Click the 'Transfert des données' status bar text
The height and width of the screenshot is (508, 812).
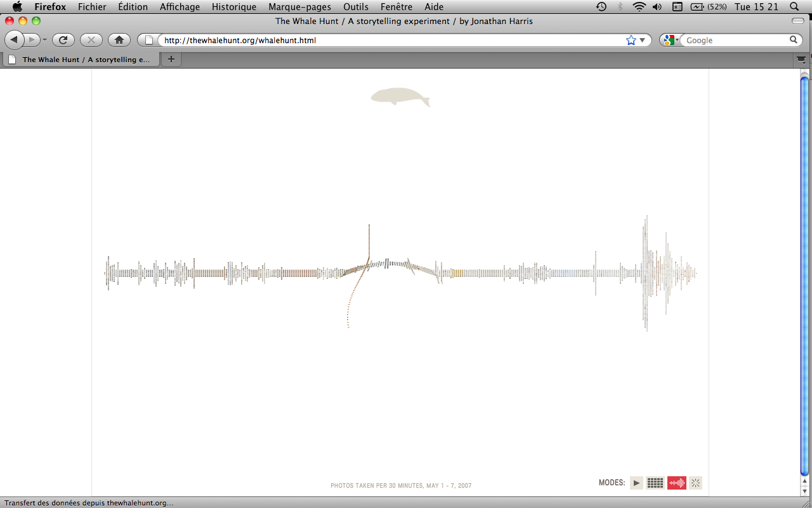coord(89,502)
